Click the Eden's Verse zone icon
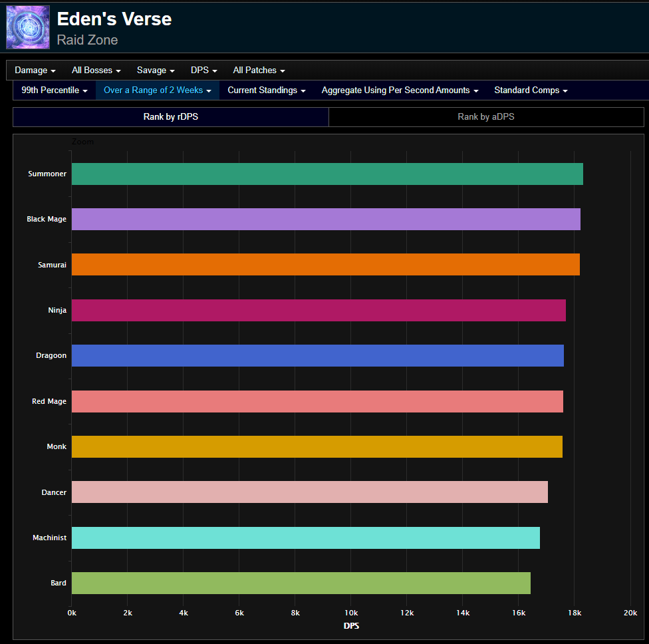This screenshot has width=649, height=644. point(28,27)
